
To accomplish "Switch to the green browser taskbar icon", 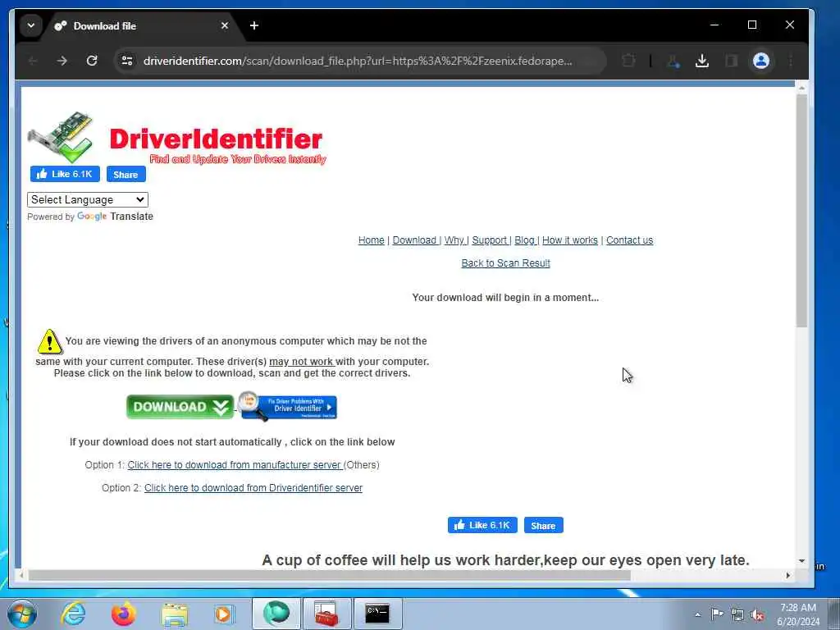I will 276,614.
